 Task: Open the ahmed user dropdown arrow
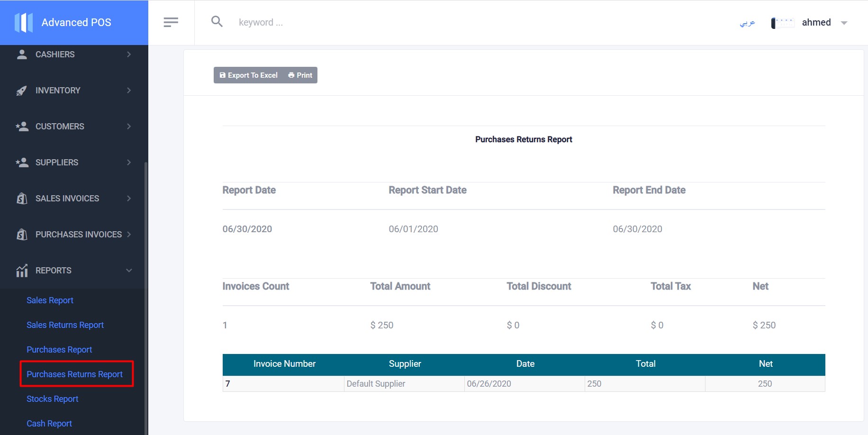coord(844,23)
